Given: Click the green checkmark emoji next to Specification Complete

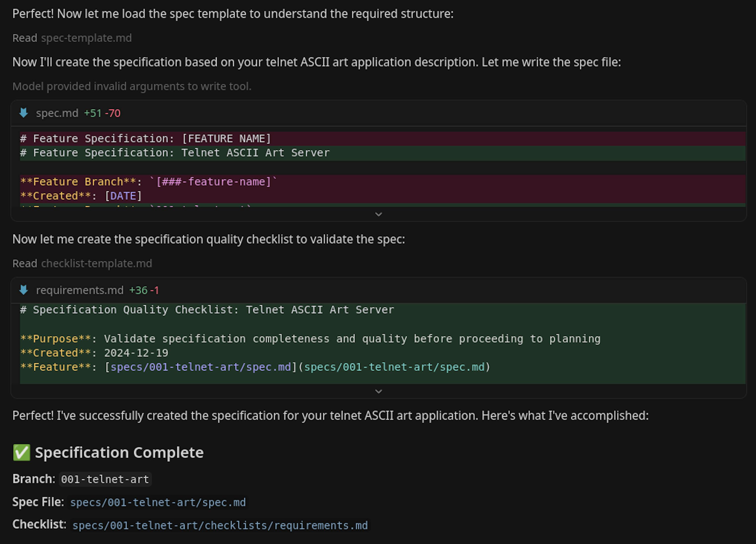Looking at the screenshot, I should point(22,452).
